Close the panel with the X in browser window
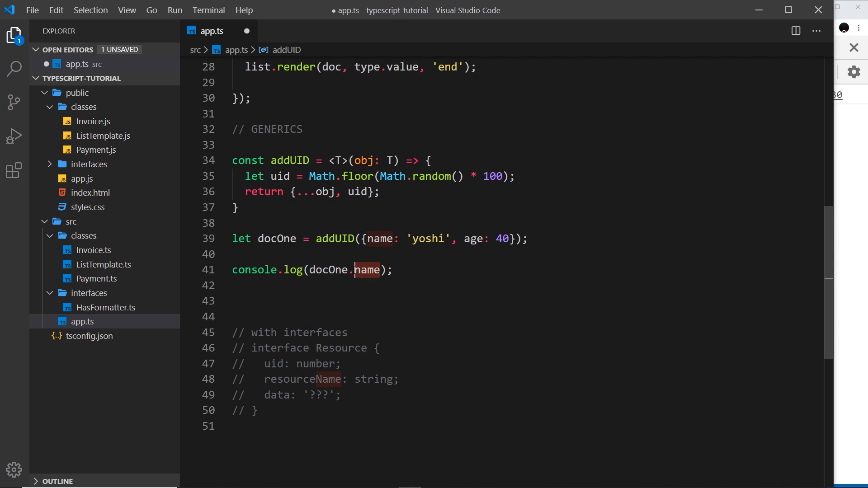The image size is (868, 488). pos(854,47)
